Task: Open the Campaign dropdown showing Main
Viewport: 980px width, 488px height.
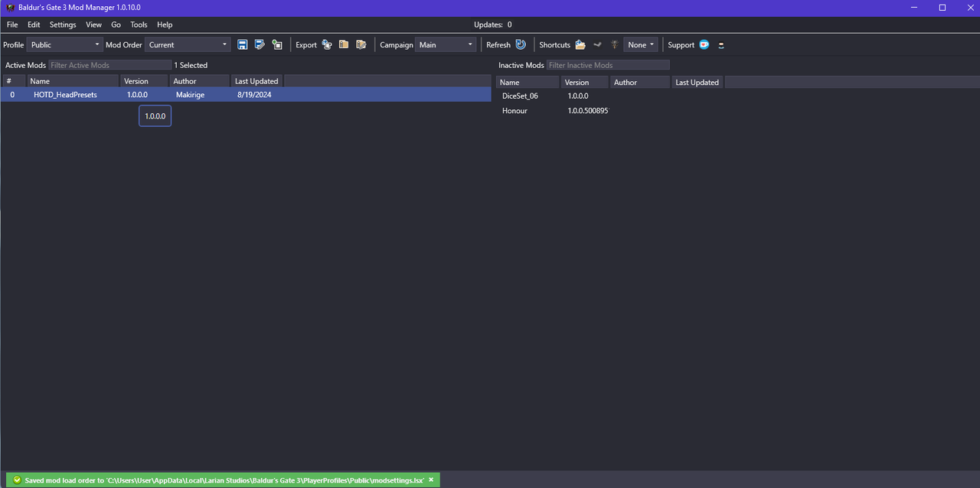Action: click(x=446, y=45)
